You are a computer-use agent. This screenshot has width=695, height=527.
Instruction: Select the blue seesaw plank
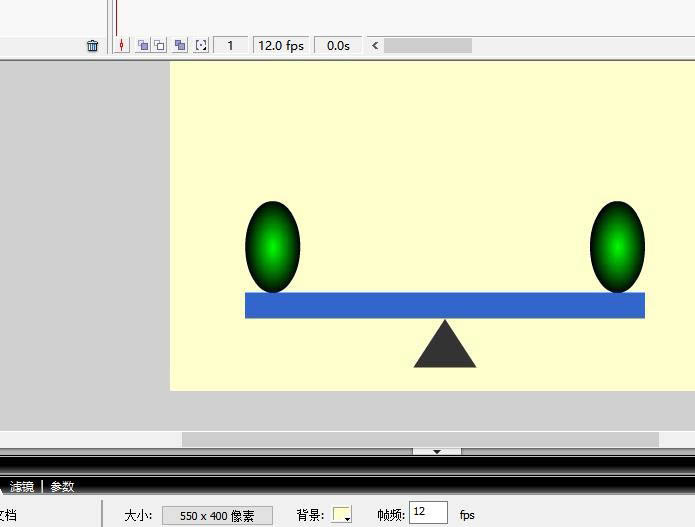tap(444, 305)
